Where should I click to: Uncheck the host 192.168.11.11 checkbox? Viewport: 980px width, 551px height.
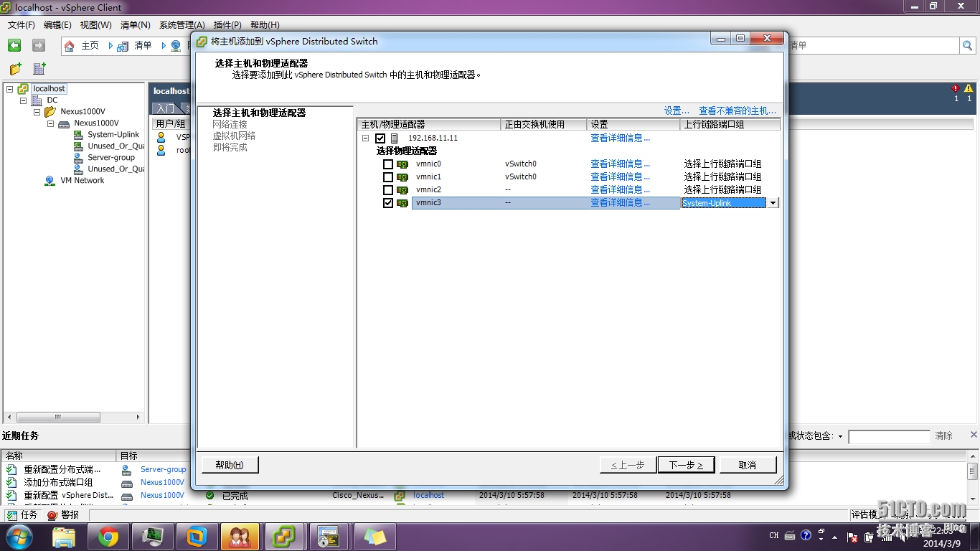coord(380,138)
